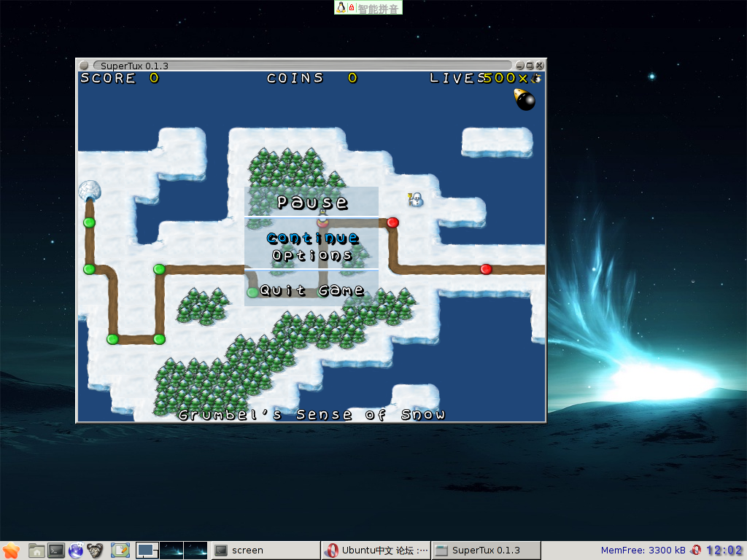
Task: Click the Pause heading in the menu
Action: (312, 203)
